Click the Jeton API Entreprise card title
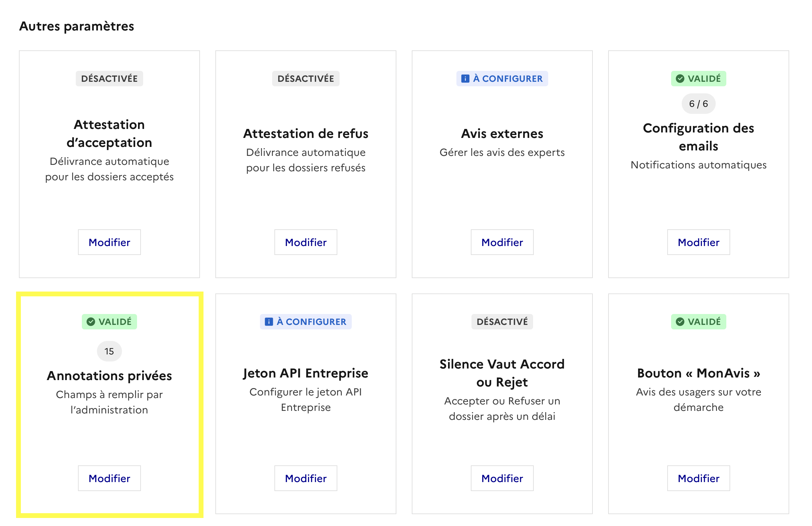Viewport: 812px width, 526px height. 306,373
